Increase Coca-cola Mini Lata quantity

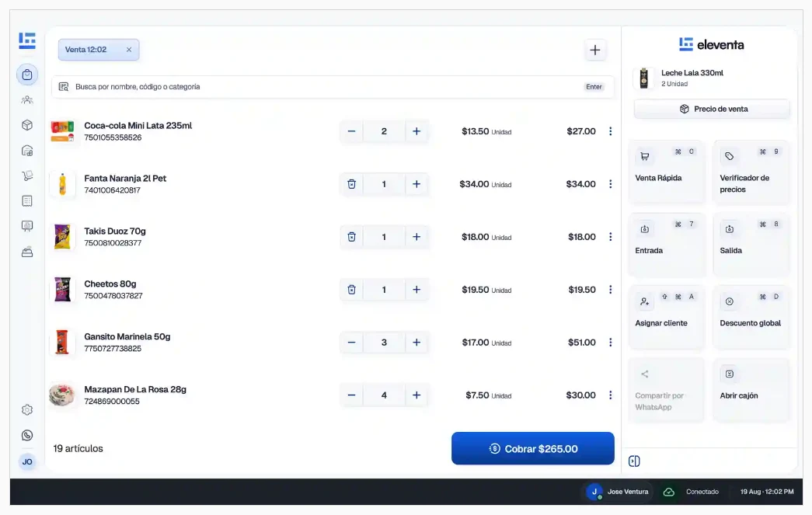click(x=416, y=131)
